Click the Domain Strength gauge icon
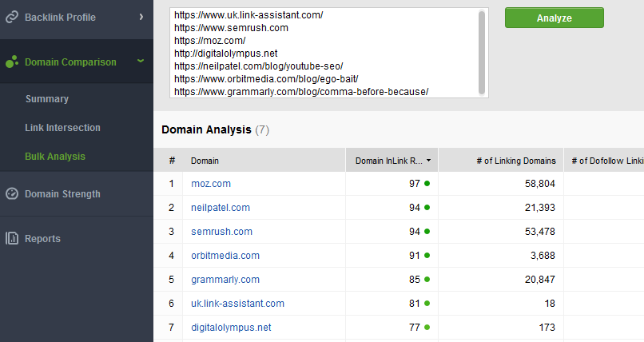The width and height of the screenshot is (644, 342). tap(12, 193)
